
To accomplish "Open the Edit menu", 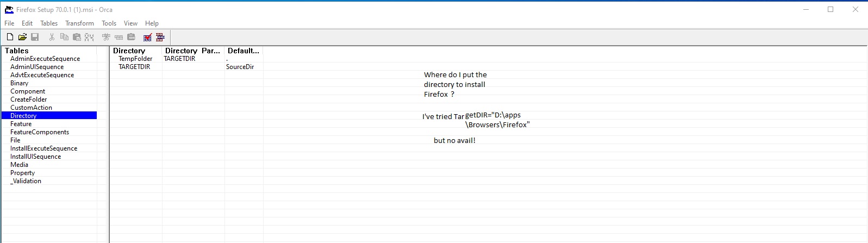I will point(27,23).
